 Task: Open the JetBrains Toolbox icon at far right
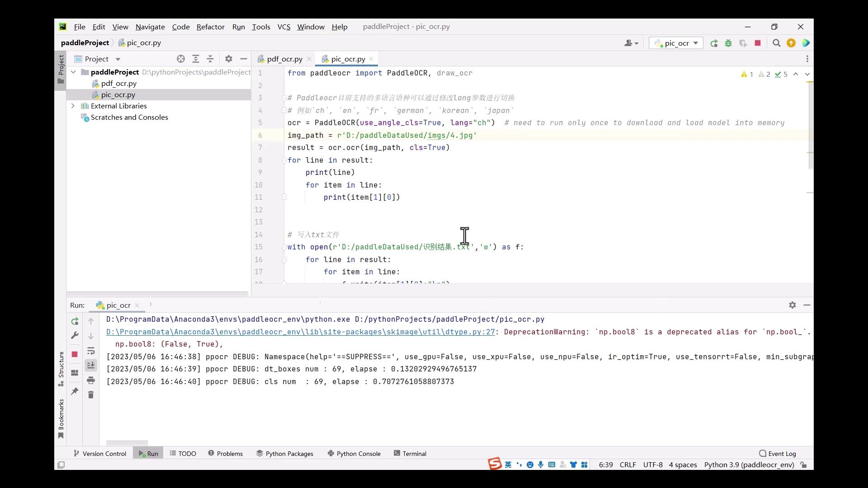(x=806, y=43)
